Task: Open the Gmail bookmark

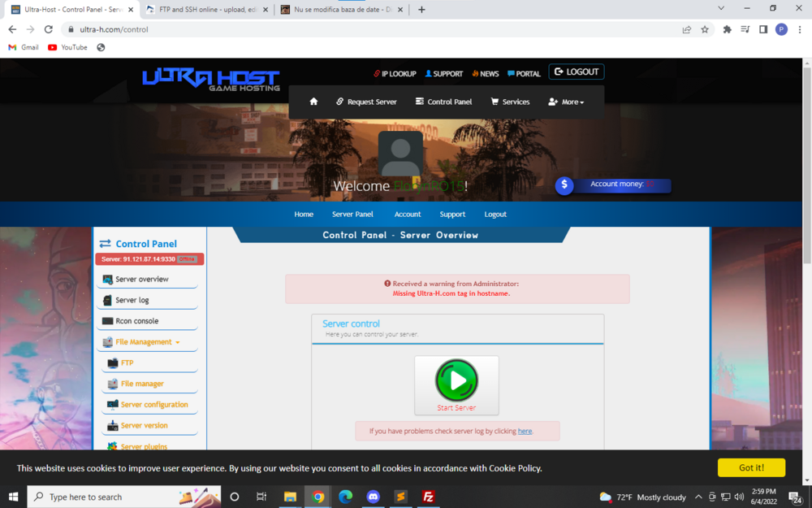Action: (24, 47)
